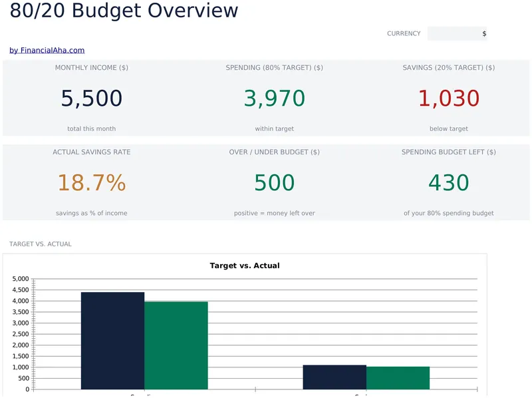Click the green savings actual bar
Screen dimensions: 532x398
click(x=398, y=378)
